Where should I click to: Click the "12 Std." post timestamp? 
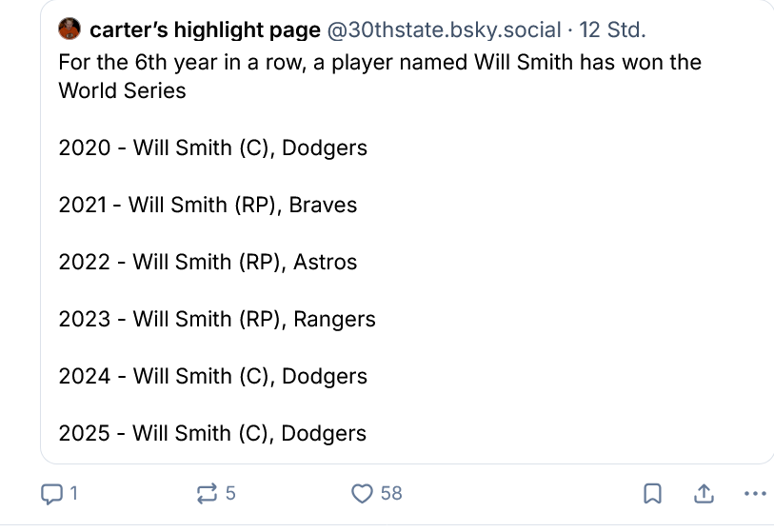pyautogui.click(x=612, y=30)
